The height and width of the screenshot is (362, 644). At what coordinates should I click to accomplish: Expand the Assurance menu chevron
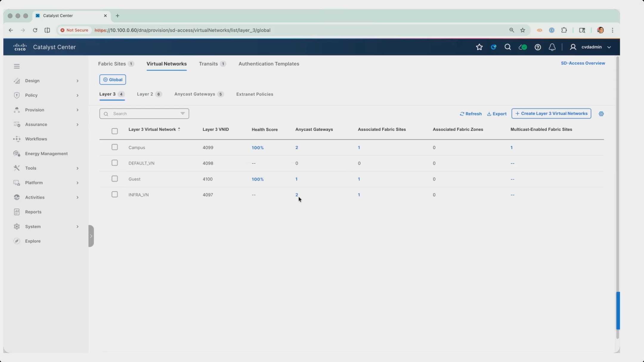(78, 125)
